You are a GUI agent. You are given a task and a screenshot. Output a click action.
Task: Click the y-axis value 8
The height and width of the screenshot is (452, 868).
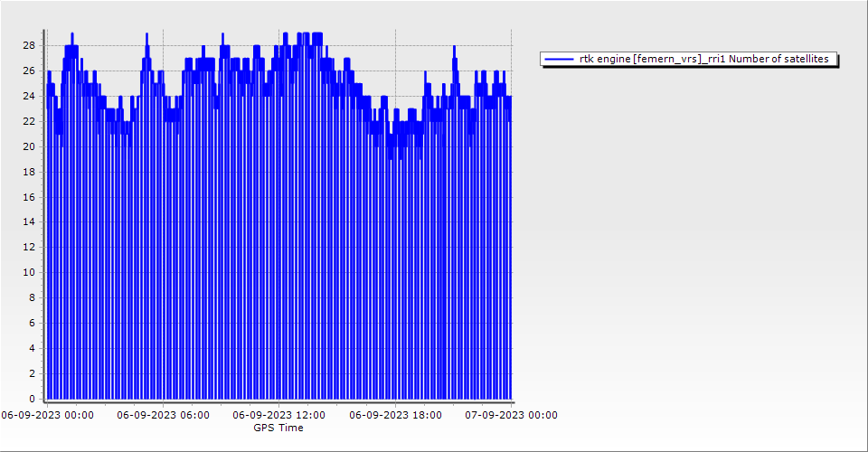(x=32, y=297)
